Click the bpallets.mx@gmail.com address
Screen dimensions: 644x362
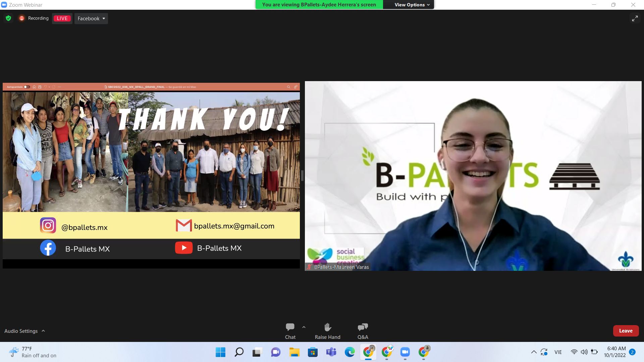tap(234, 226)
